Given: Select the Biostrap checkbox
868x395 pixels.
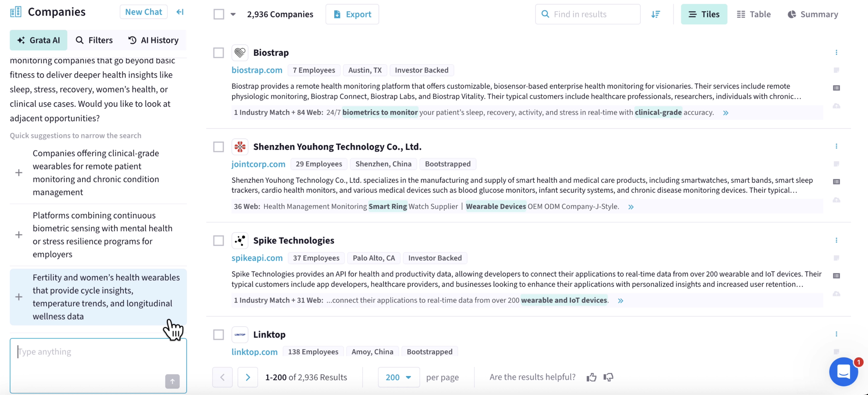Looking at the screenshot, I should click(x=218, y=52).
